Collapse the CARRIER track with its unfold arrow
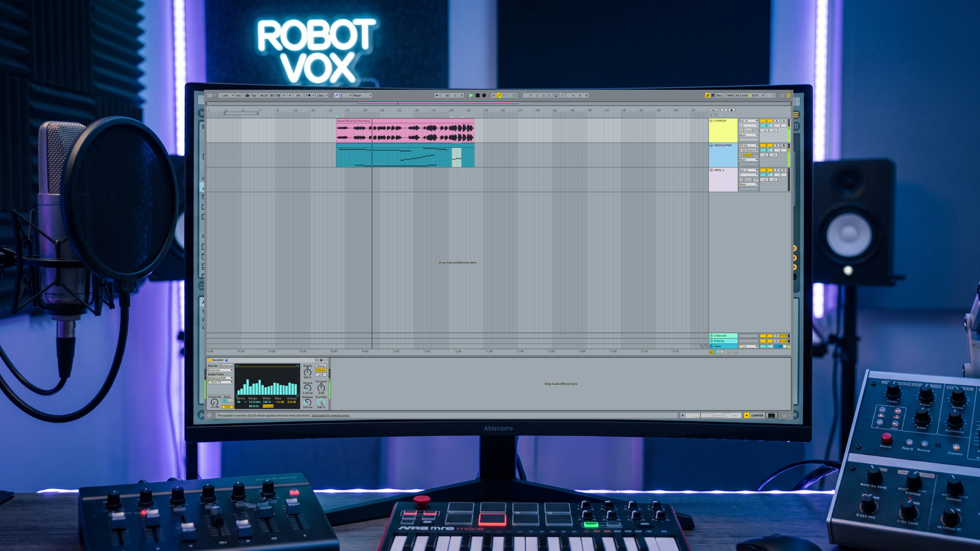Image resolution: width=980 pixels, height=551 pixels. pyautogui.click(x=711, y=121)
